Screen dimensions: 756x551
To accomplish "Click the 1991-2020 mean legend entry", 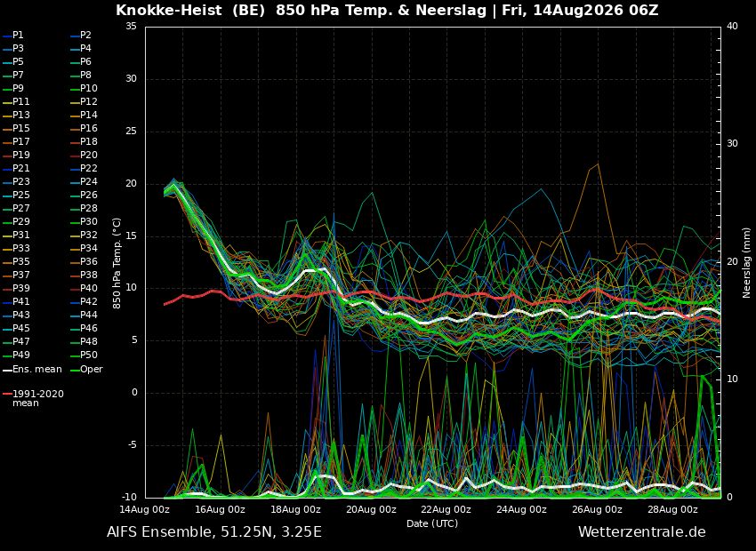I will tap(33, 398).
